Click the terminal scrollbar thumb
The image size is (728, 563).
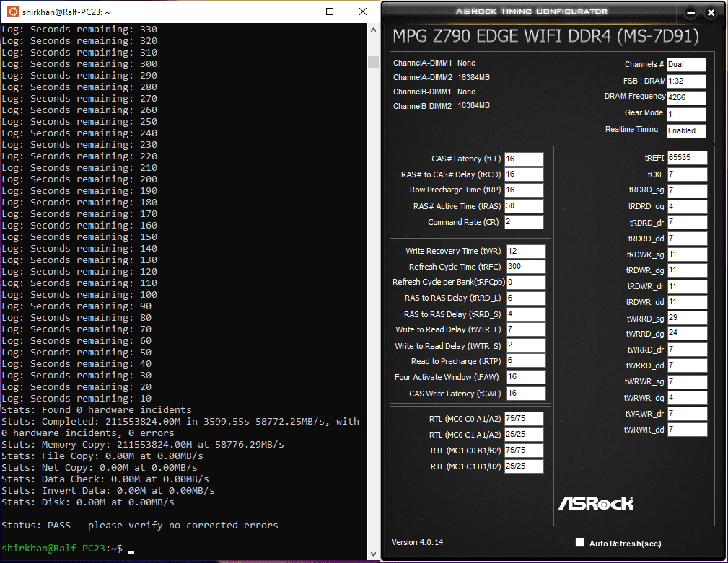(x=373, y=62)
